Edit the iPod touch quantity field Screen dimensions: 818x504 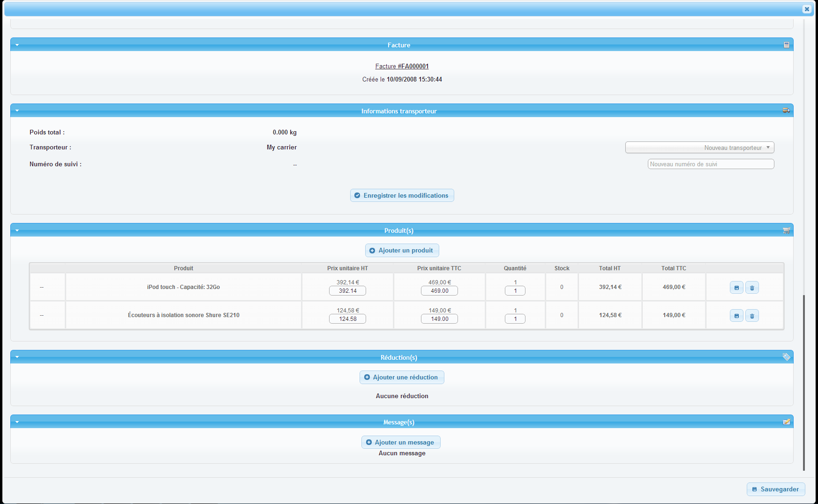tap(515, 291)
